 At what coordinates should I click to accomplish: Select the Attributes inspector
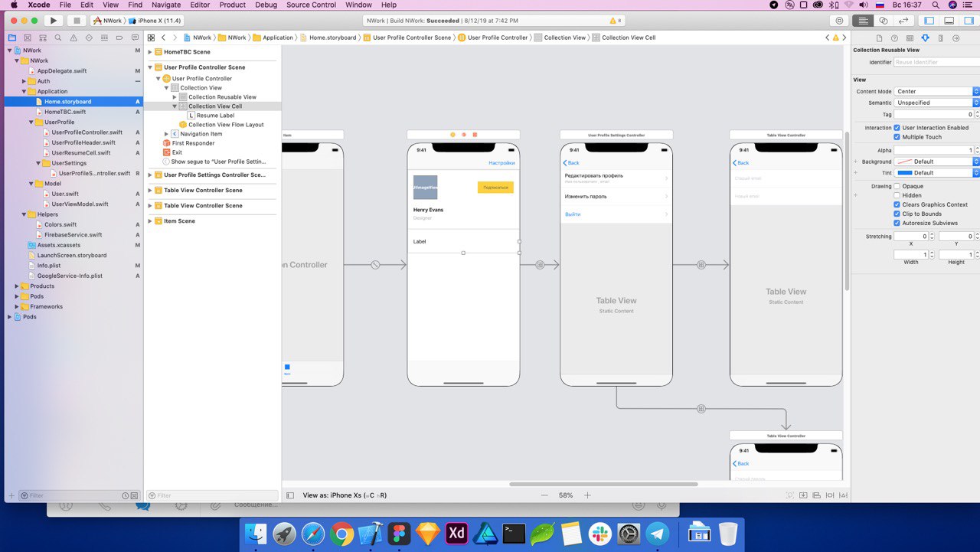point(925,38)
